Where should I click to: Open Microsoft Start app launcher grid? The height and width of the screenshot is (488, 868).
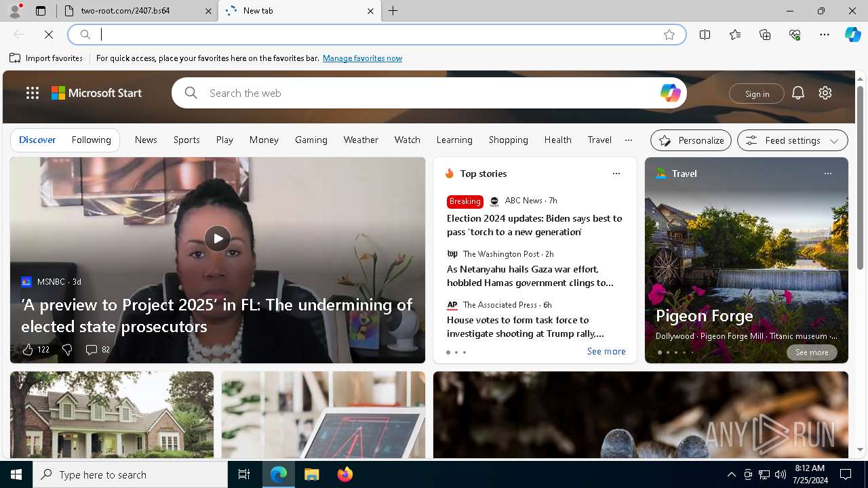coord(33,93)
